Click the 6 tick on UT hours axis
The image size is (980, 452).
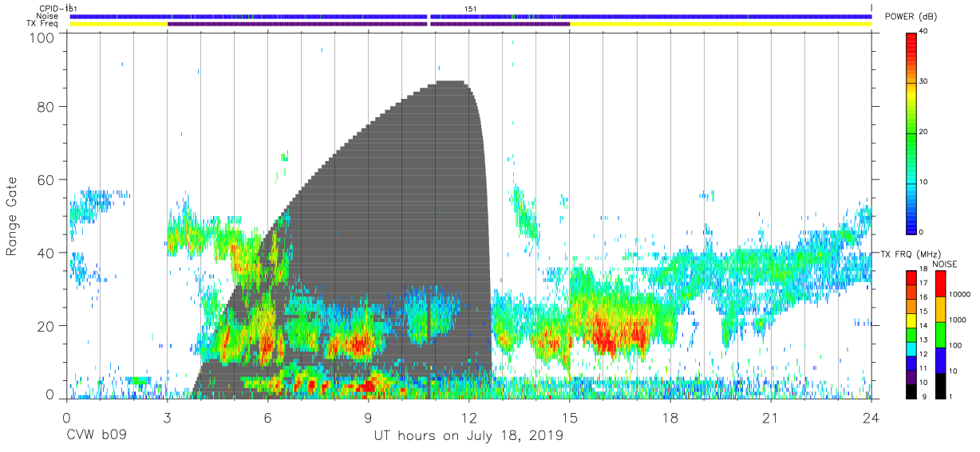[x=267, y=417]
